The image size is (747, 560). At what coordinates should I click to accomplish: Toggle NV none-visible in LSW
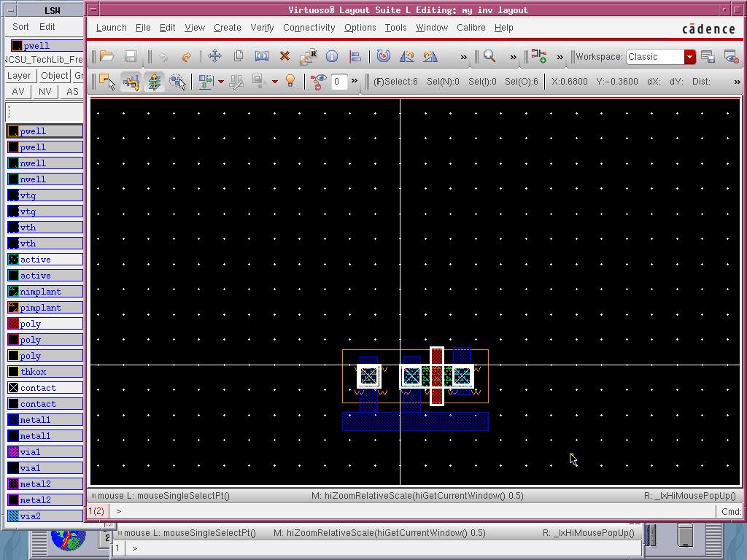pos(44,92)
